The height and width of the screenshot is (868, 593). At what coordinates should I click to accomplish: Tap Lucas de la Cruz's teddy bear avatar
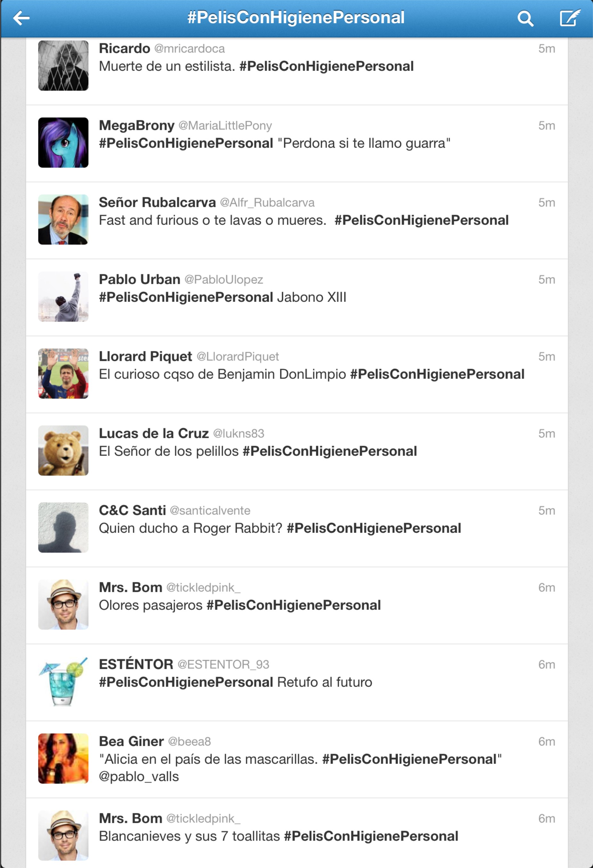(x=63, y=450)
